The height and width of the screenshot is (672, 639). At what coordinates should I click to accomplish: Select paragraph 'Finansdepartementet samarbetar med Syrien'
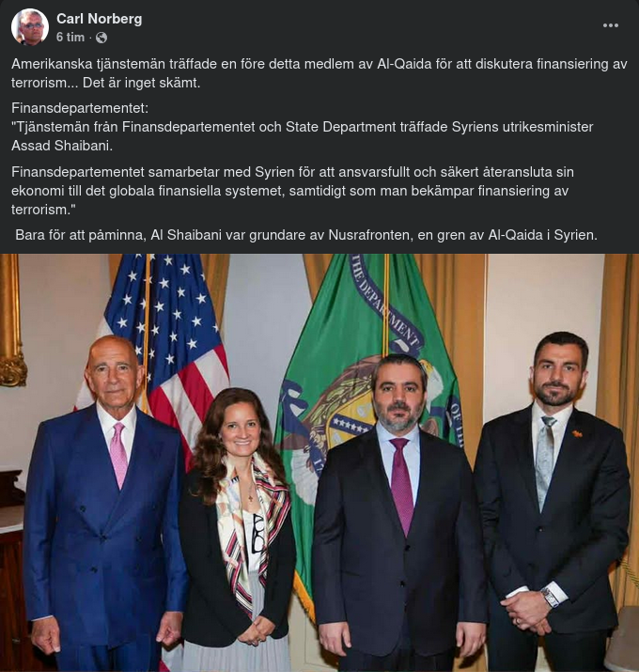[x=292, y=190]
